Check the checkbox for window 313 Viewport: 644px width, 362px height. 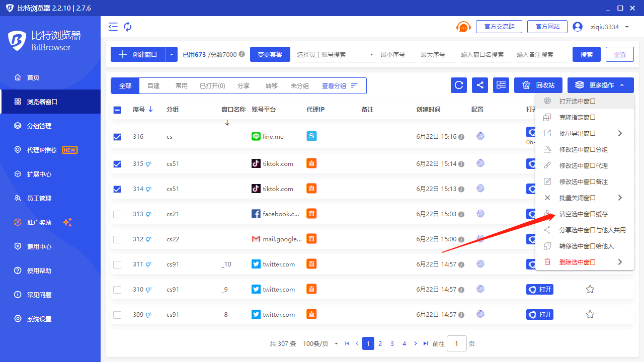point(117,214)
